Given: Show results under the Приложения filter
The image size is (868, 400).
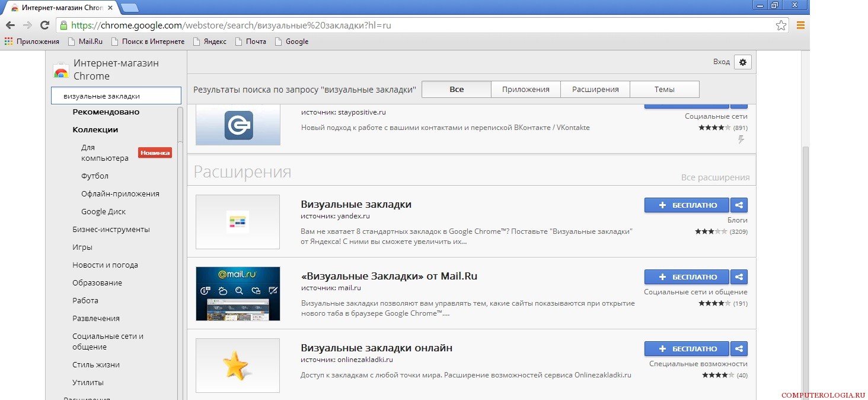Looking at the screenshot, I should [525, 90].
